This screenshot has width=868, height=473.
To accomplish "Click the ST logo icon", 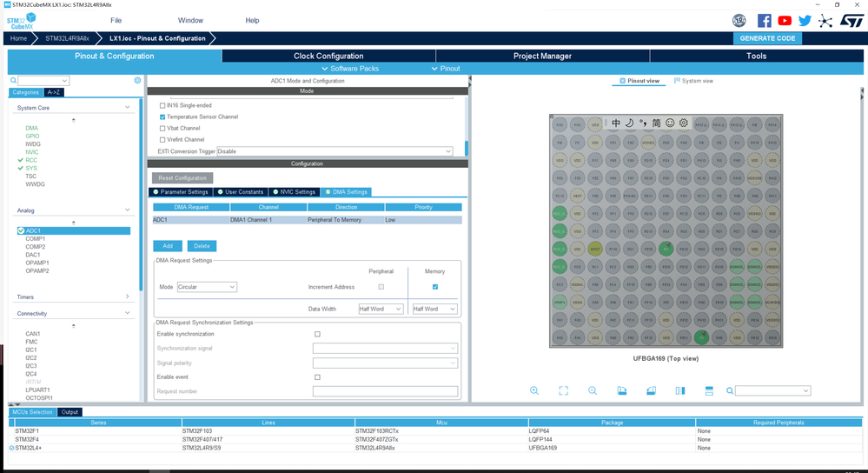I will [x=851, y=21].
